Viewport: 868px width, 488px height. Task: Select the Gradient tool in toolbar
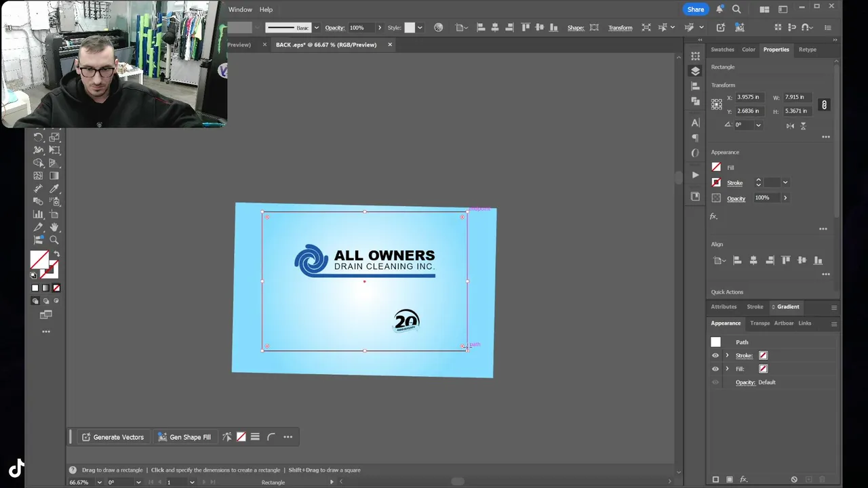tap(54, 176)
